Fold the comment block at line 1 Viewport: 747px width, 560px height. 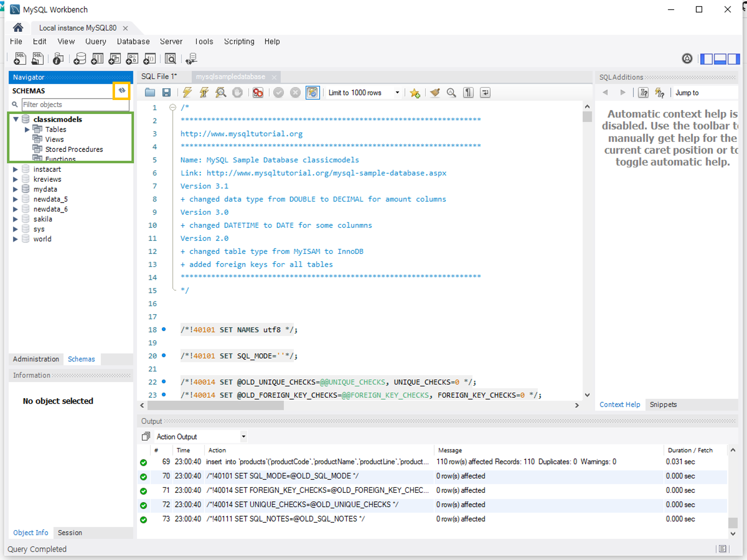(173, 108)
